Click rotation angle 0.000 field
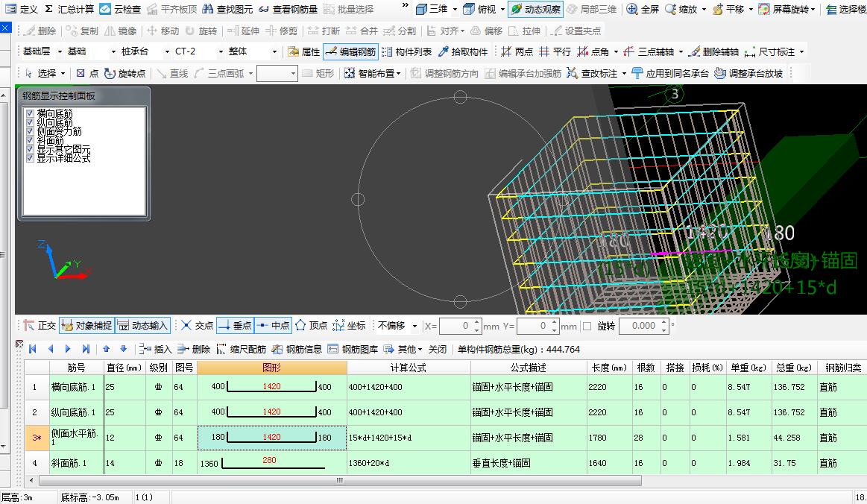Viewport: 867px width, 504px height. 644,326
